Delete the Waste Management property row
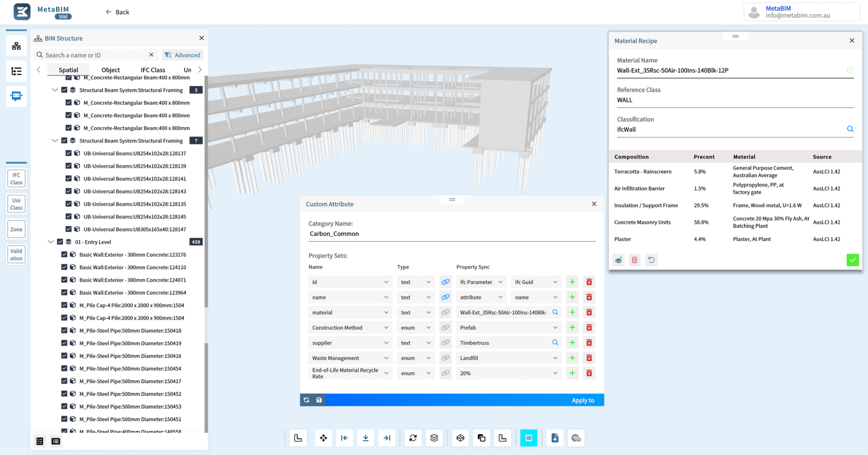Viewport: 868px width, 455px height. (x=589, y=358)
